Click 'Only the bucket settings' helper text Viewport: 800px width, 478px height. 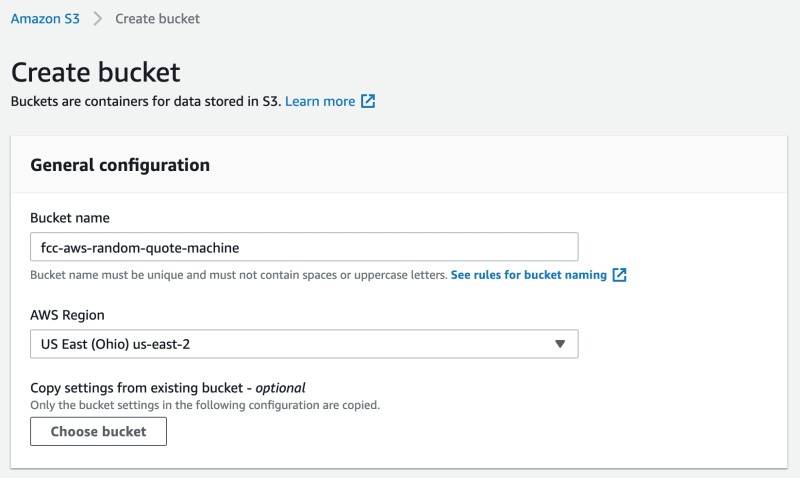coord(205,405)
